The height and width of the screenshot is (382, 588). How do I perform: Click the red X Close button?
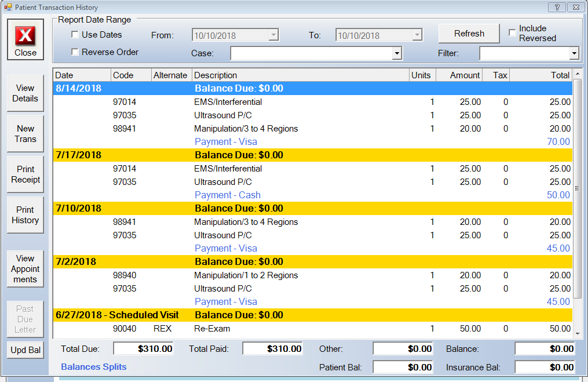click(x=25, y=40)
